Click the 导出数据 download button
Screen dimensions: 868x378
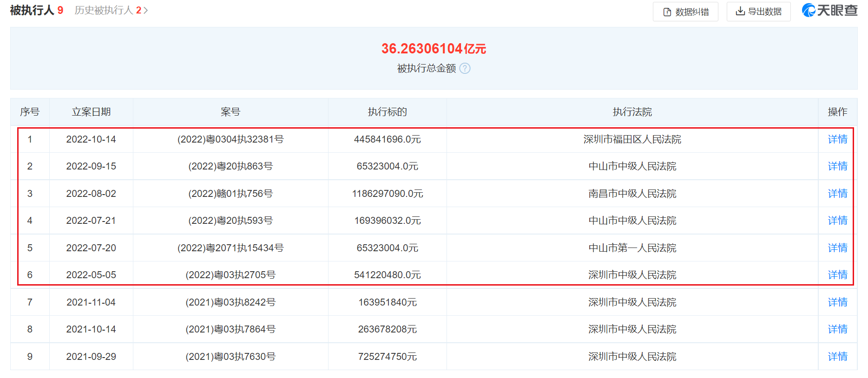click(758, 12)
